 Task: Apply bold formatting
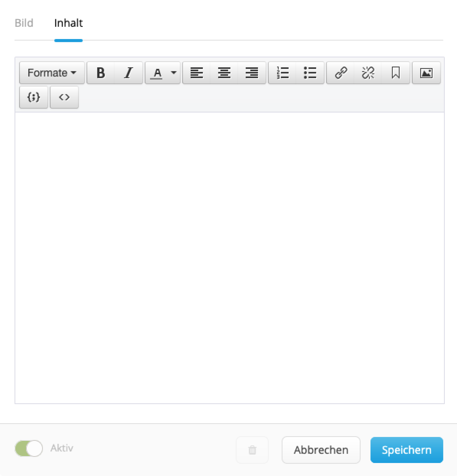[101, 73]
